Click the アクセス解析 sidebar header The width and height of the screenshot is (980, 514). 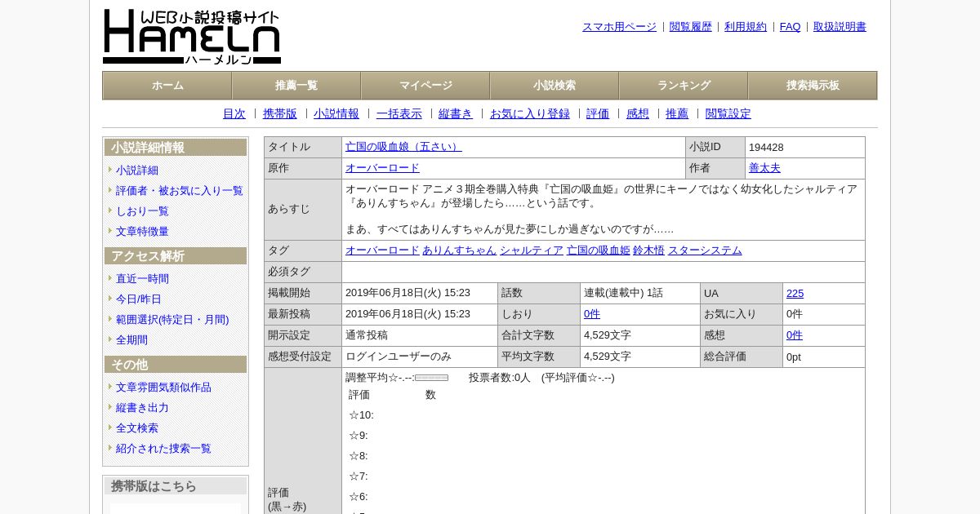[x=176, y=256]
